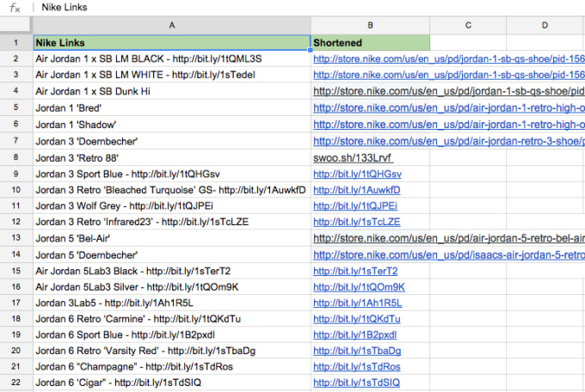Select row 13 header
585x392 pixels.
tap(16, 237)
